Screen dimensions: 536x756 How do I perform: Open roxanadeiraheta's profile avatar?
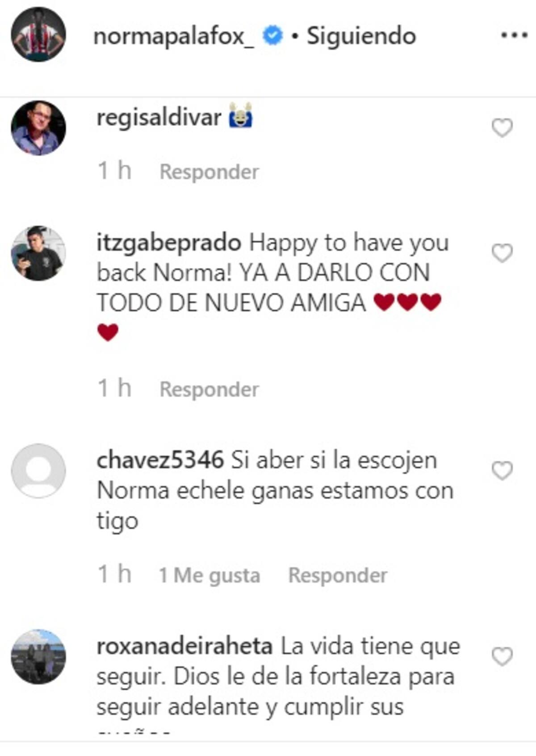tap(38, 657)
